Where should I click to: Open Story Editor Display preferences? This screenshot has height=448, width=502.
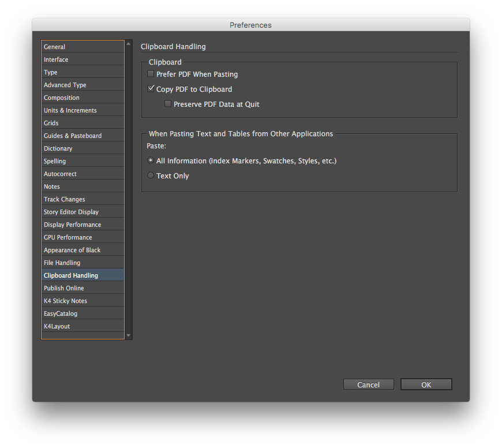pyautogui.click(x=83, y=212)
